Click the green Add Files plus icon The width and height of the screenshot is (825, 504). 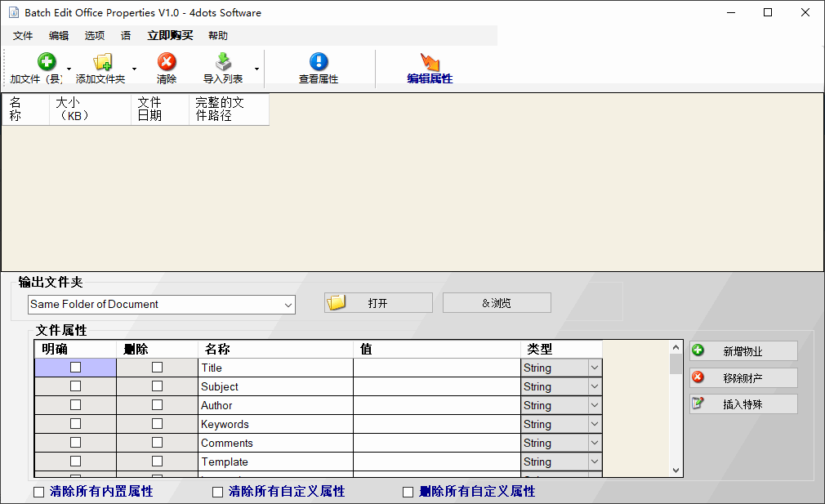[x=47, y=61]
